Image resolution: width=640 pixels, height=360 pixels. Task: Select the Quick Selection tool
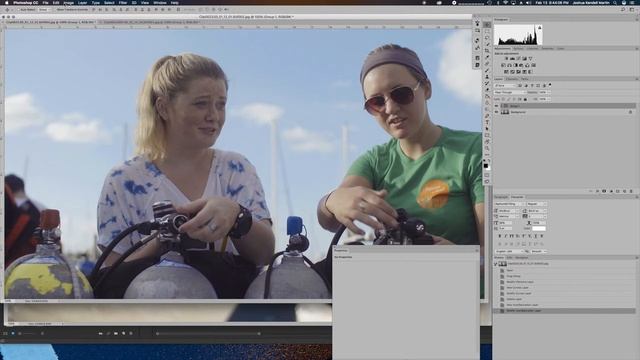(487, 44)
